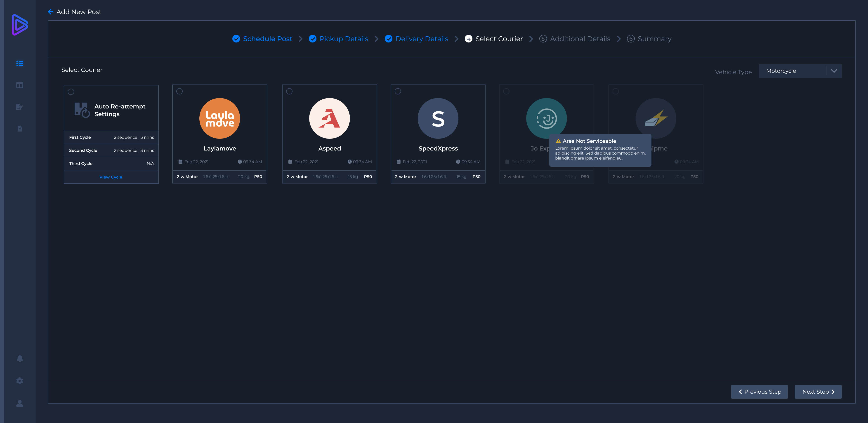
Task: Open the task list sidebar icon
Action: pos(20,63)
